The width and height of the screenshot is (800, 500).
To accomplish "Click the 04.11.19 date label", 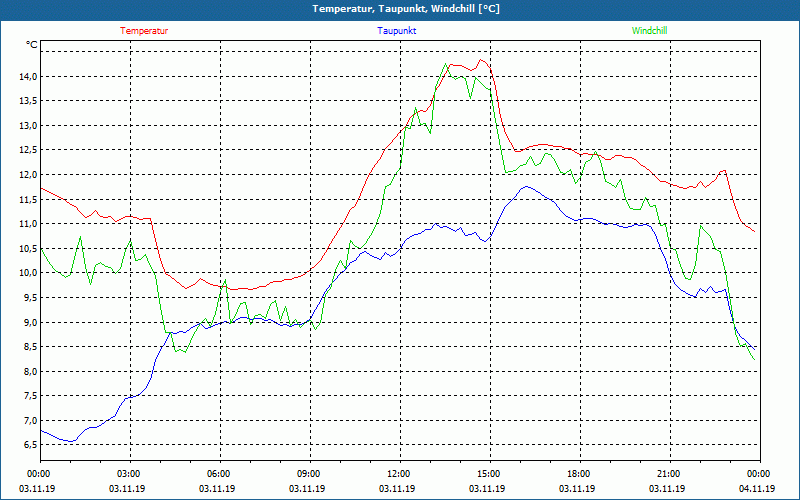I will click(757, 488).
